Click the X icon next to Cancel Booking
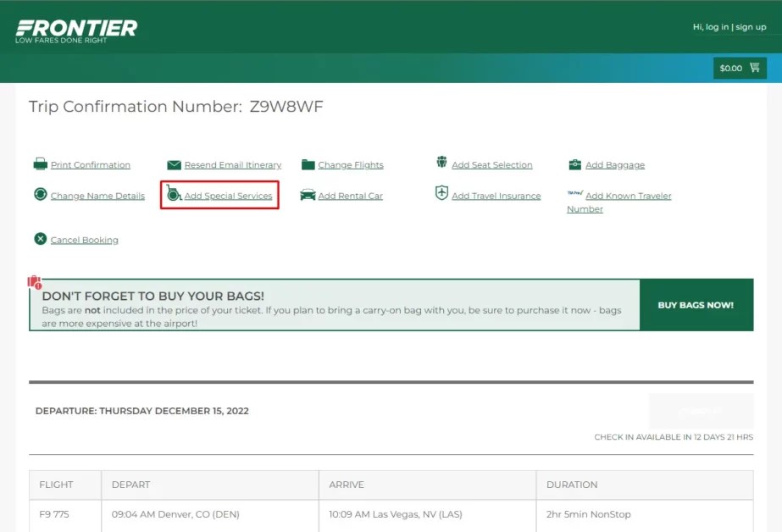 click(40, 239)
